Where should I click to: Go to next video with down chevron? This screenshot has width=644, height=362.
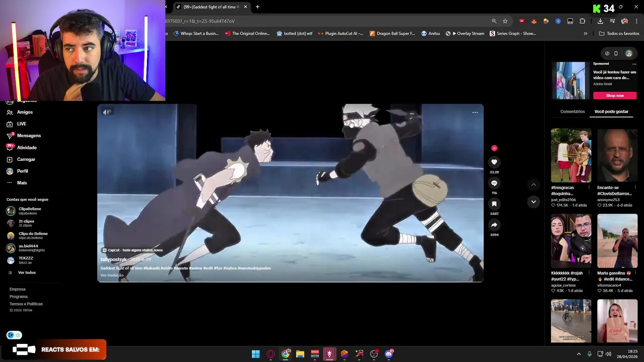[x=534, y=202]
